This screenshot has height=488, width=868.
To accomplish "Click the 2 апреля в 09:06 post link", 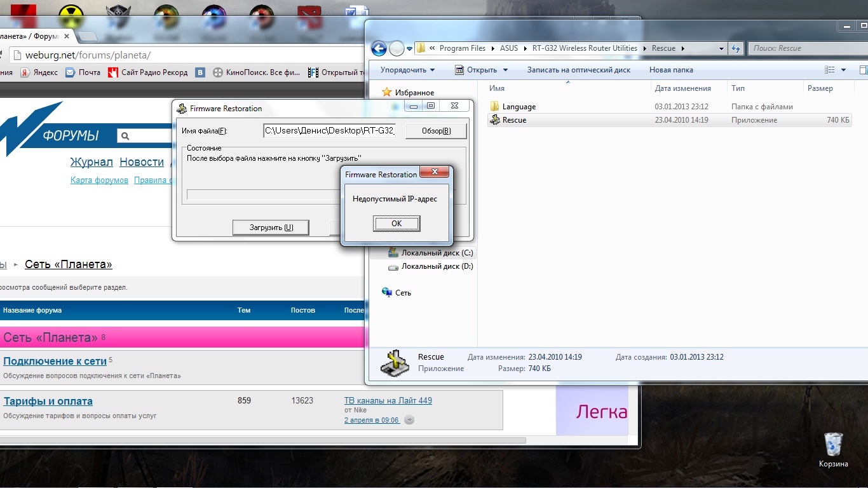I will [x=372, y=420].
